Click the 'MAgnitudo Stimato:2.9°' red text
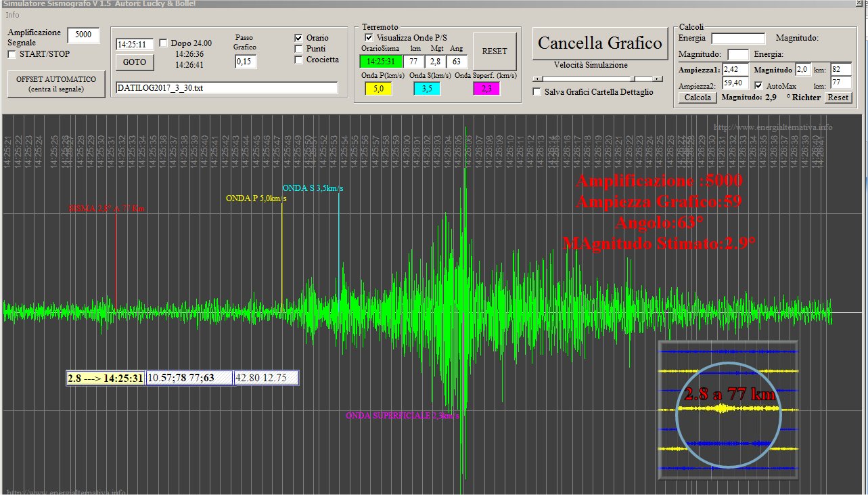Screen dimensions: 868x495 click(x=659, y=242)
